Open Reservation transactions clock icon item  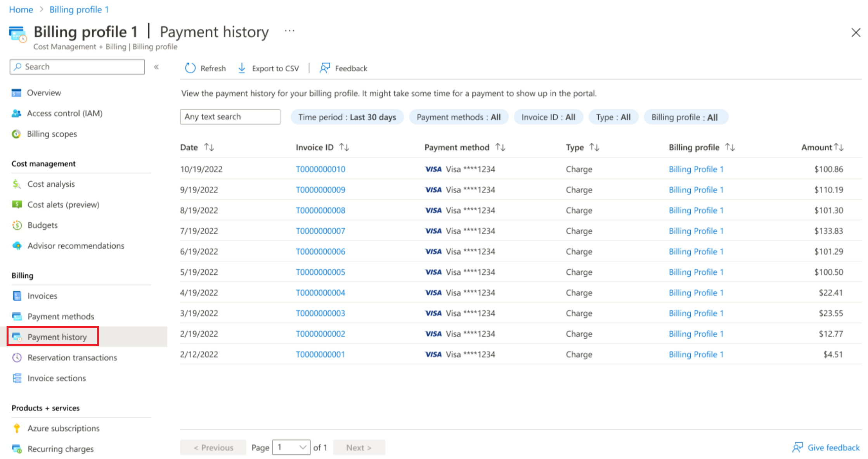point(17,357)
